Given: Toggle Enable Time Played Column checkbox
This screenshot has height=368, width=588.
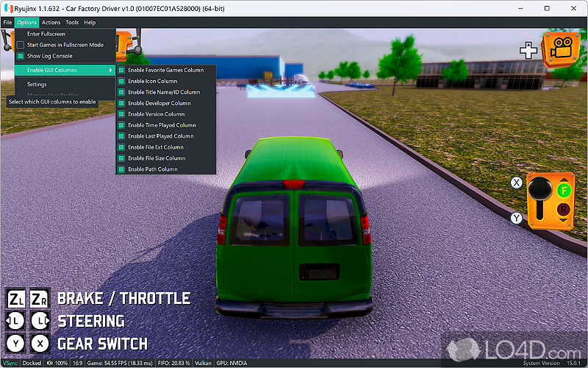Looking at the screenshot, I should point(121,125).
